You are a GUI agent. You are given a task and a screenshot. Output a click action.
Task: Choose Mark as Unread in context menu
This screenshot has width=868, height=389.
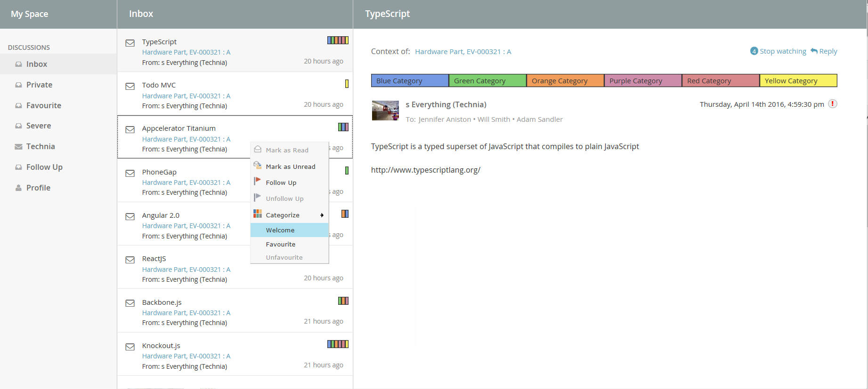[x=290, y=167]
